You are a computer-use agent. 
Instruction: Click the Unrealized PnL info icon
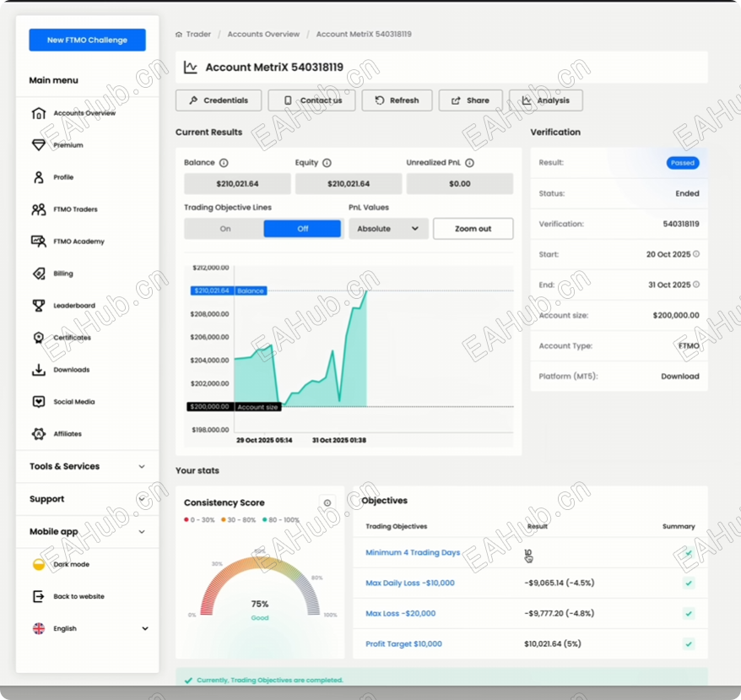point(470,163)
